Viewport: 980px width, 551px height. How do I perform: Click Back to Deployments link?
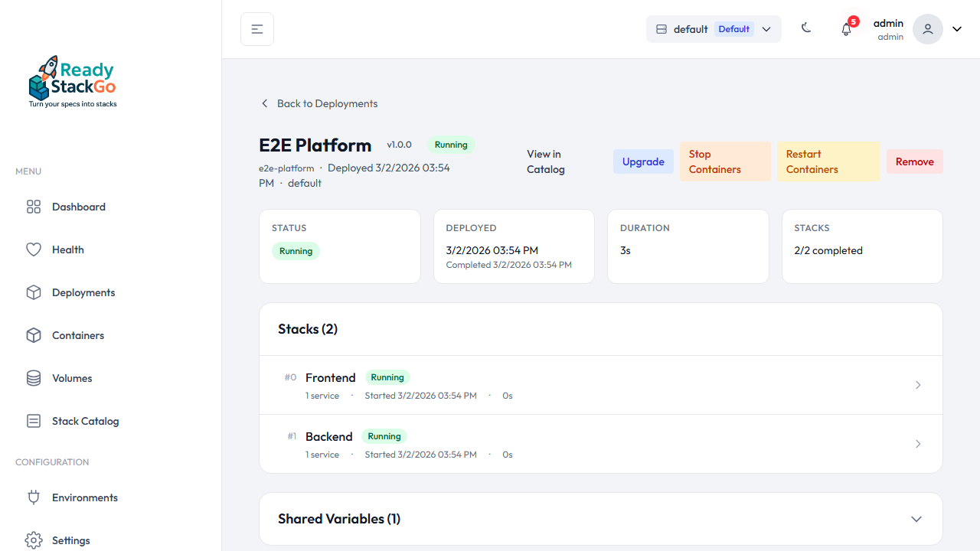pyautogui.click(x=318, y=103)
